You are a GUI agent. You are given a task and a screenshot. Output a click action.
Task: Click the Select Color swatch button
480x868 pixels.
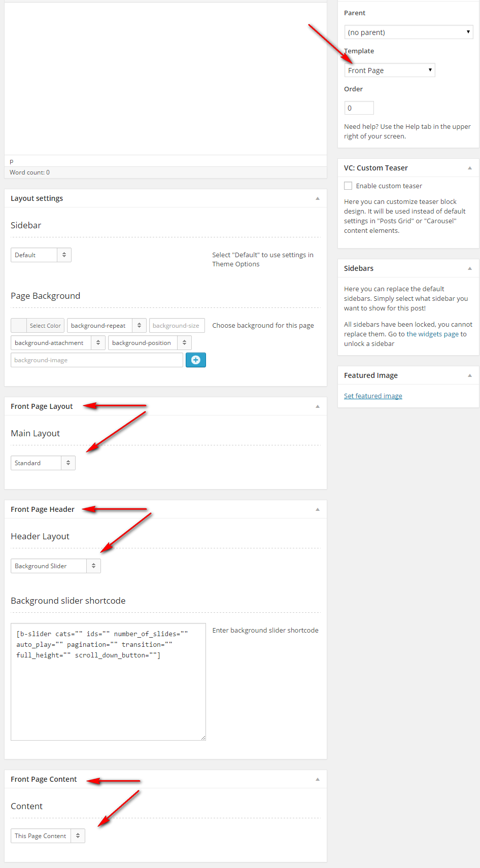(x=38, y=326)
